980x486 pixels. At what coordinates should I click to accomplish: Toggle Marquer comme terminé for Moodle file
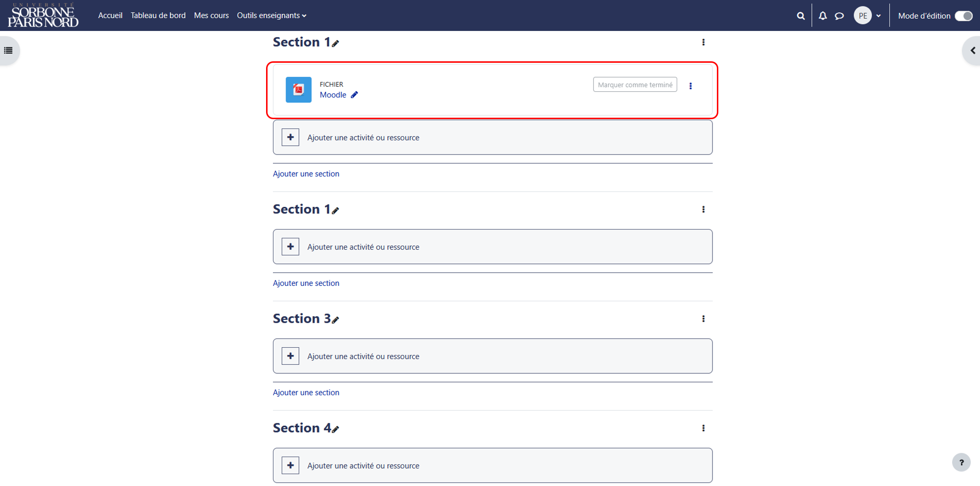pos(635,84)
